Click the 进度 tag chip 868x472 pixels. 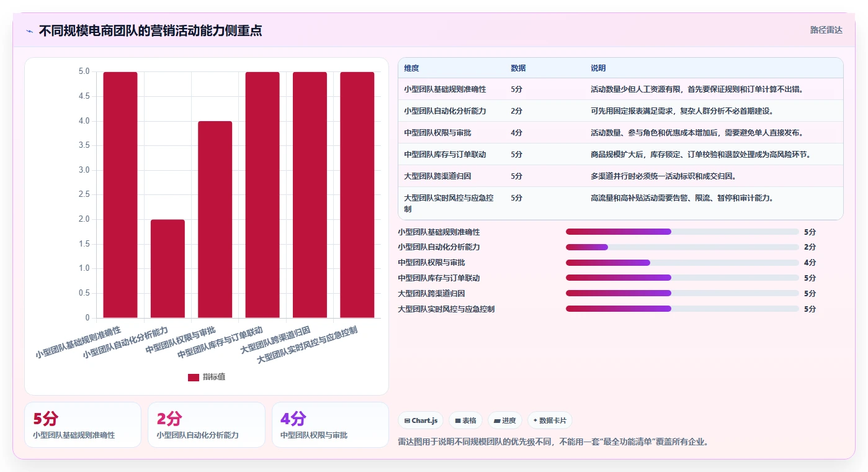505,420
